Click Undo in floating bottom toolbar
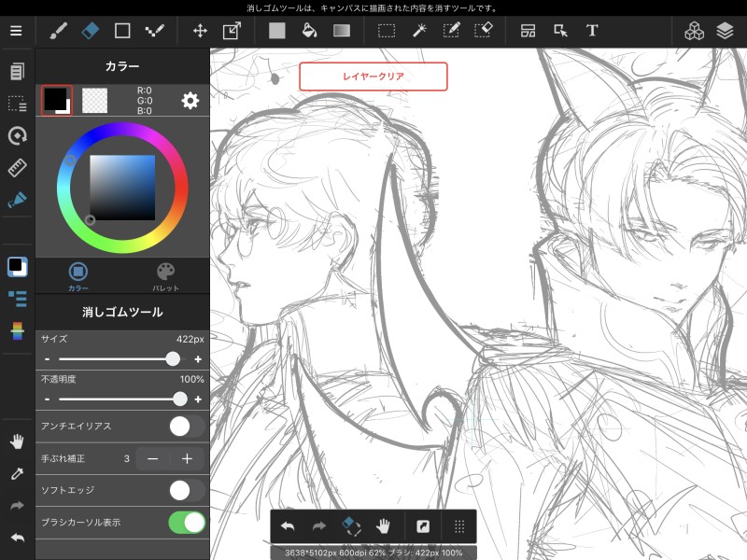The height and width of the screenshot is (560, 747). pos(288,526)
